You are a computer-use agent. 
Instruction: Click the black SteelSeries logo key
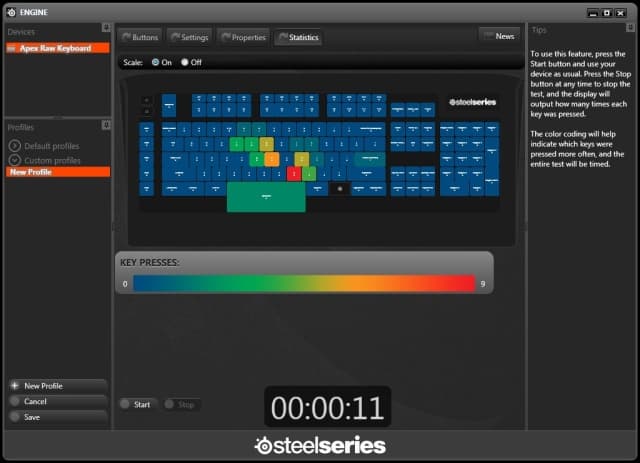[x=340, y=189]
